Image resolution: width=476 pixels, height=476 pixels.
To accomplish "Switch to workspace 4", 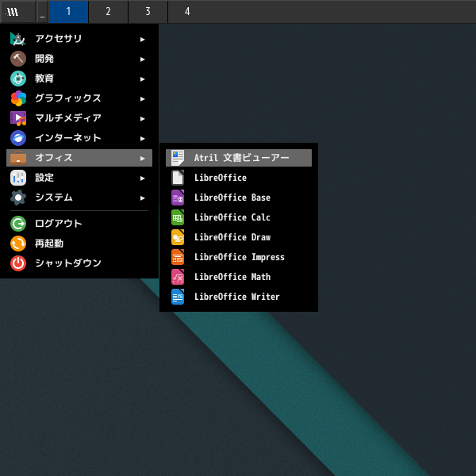I will (x=187, y=12).
